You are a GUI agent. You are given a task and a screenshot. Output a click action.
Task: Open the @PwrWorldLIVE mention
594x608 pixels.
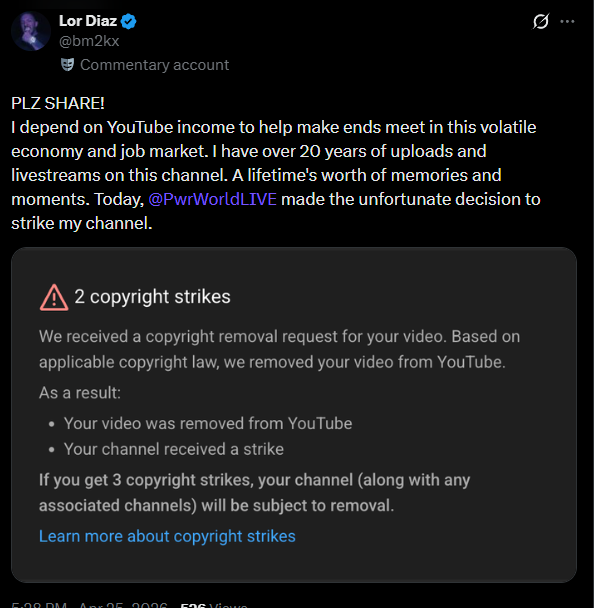pos(212,199)
